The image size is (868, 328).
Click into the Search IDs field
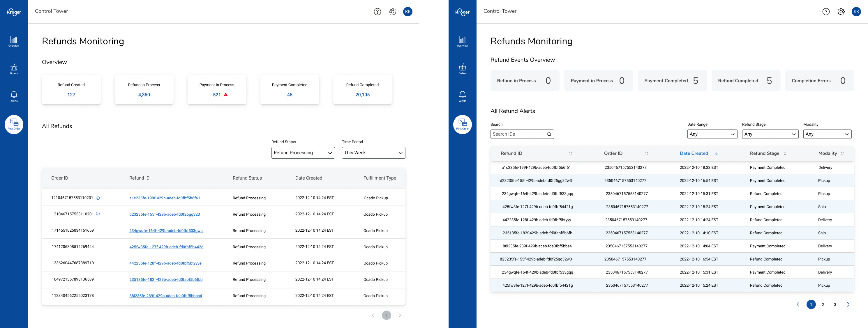518,134
